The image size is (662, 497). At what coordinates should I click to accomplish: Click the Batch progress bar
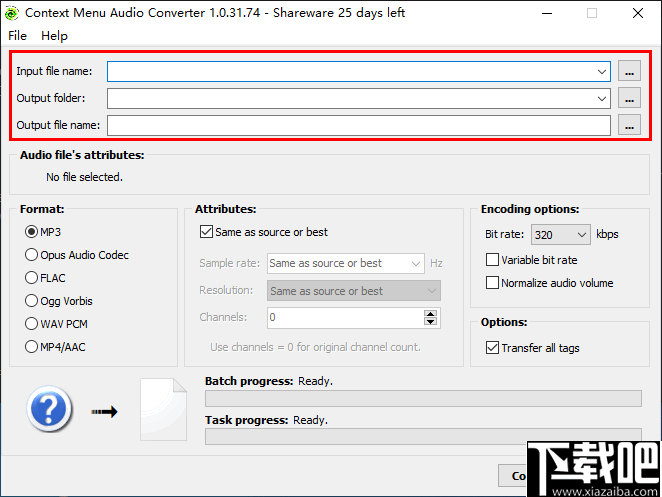(x=423, y=399)
